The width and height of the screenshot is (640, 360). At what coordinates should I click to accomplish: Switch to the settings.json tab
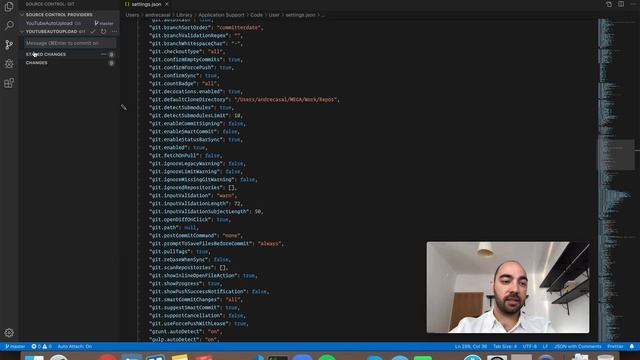click(x=146, y=4)
